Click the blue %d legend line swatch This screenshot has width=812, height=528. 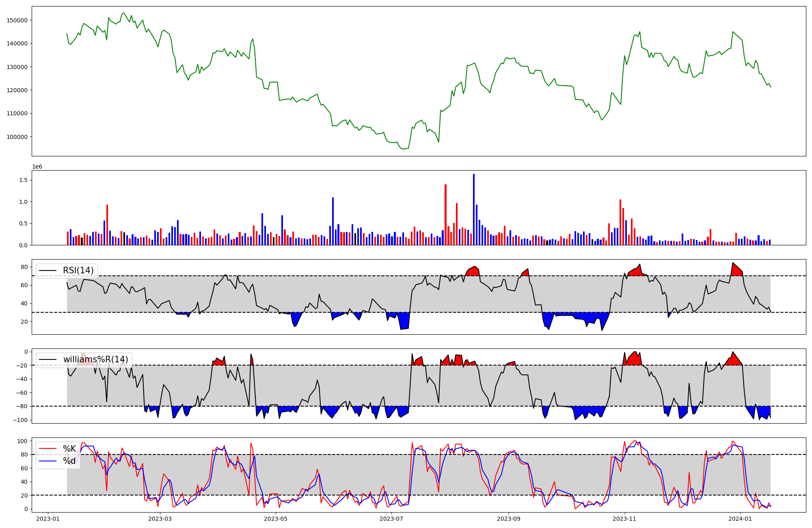click(48, 461)
